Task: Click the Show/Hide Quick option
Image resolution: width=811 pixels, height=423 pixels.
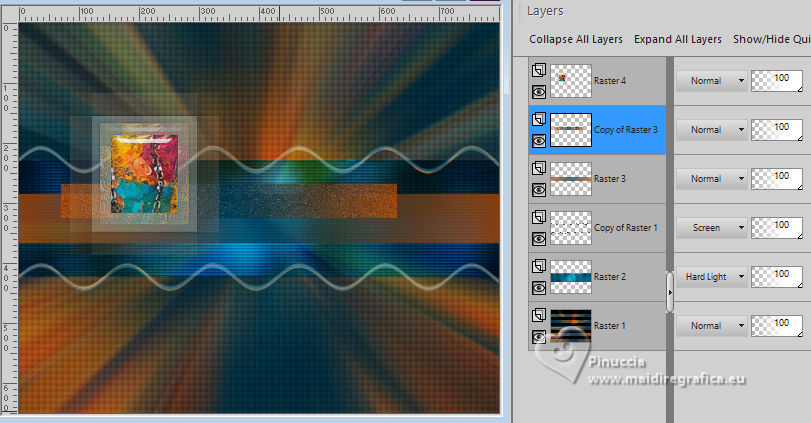Action: point(772,39)
